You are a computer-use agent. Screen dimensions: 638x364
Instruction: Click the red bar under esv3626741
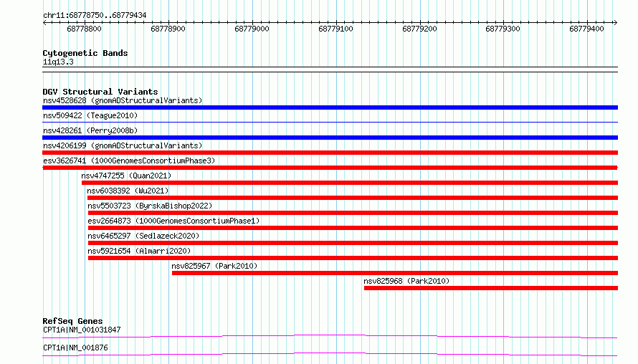pyautogui.click(x=330, y=168)
